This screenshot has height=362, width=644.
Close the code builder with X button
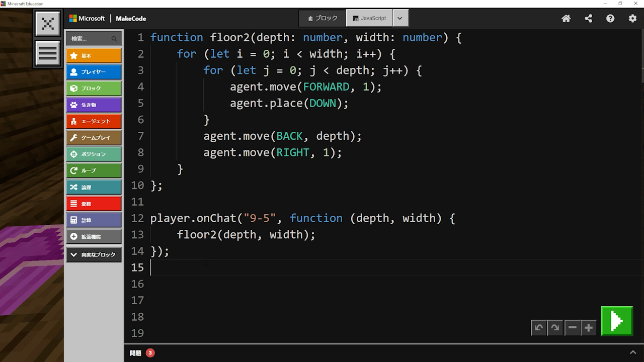point(48,24)
